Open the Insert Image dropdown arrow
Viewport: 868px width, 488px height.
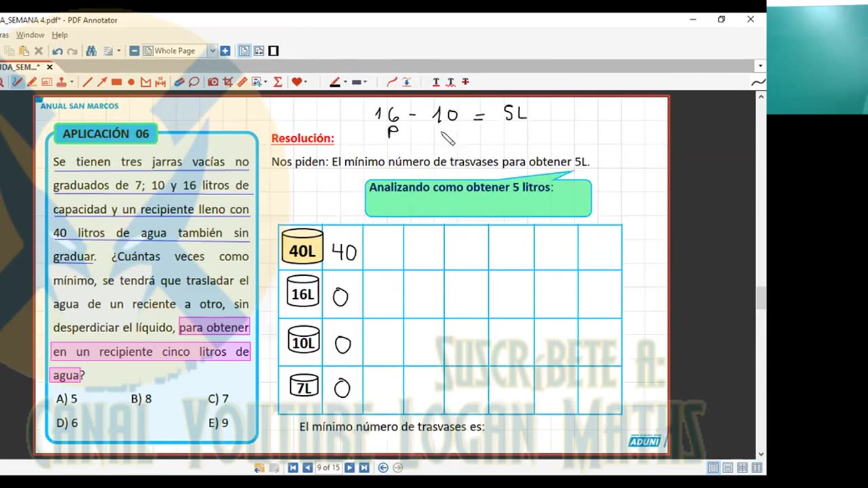coord(265,82)
